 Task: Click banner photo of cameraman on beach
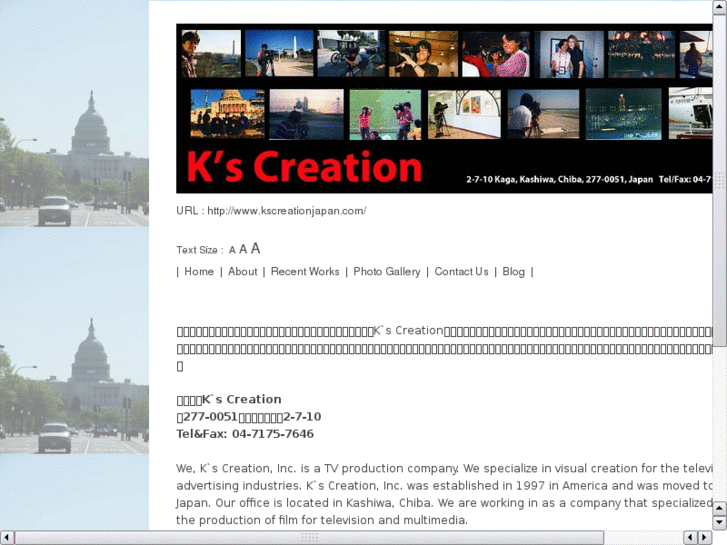[543, 114]
